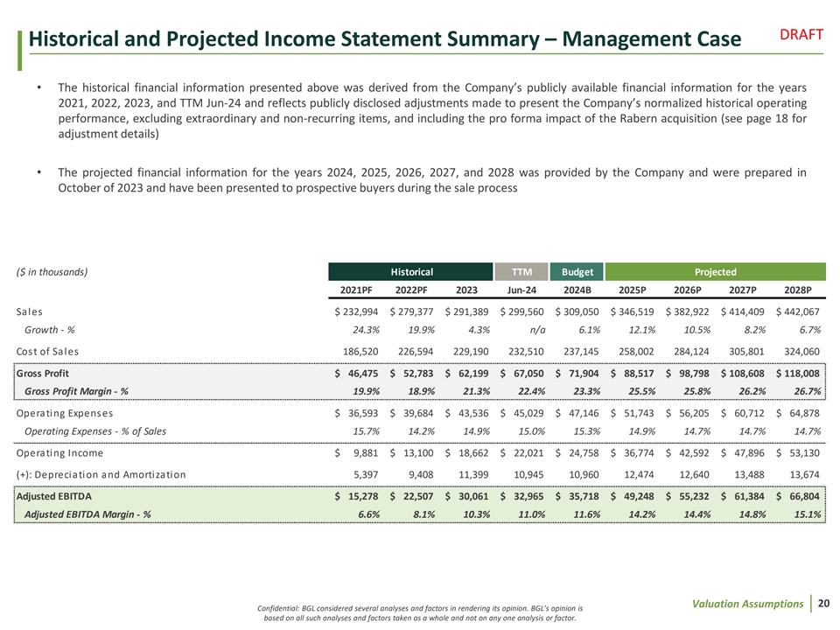Select the Budget column group header
840x630 pixels.
[577, 271]
